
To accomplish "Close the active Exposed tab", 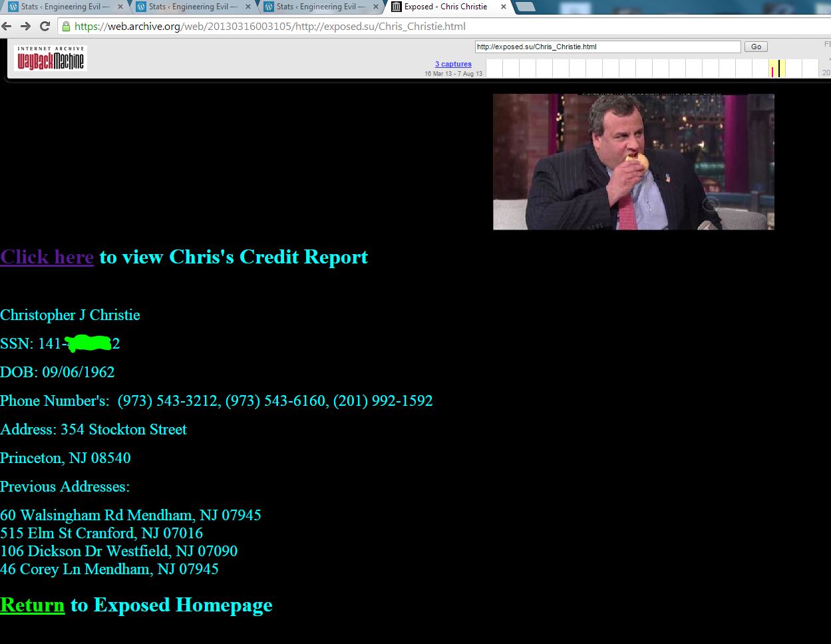I will coord(503,7).
